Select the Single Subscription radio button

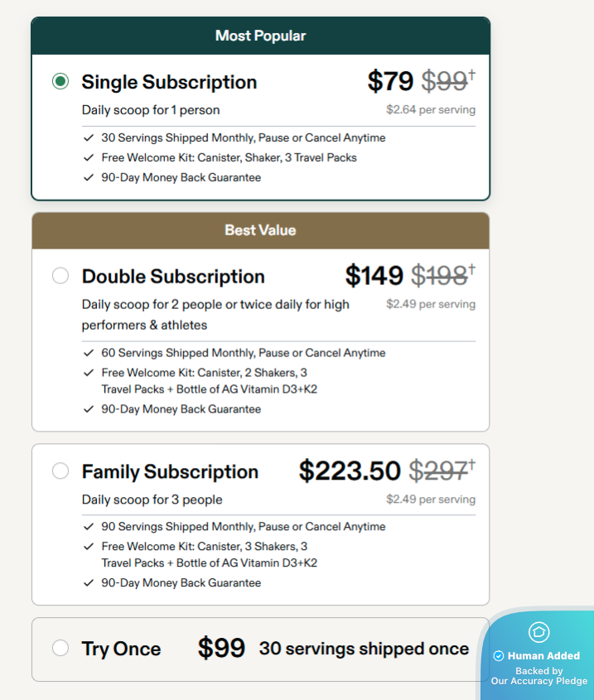click(x=60, y=81)
